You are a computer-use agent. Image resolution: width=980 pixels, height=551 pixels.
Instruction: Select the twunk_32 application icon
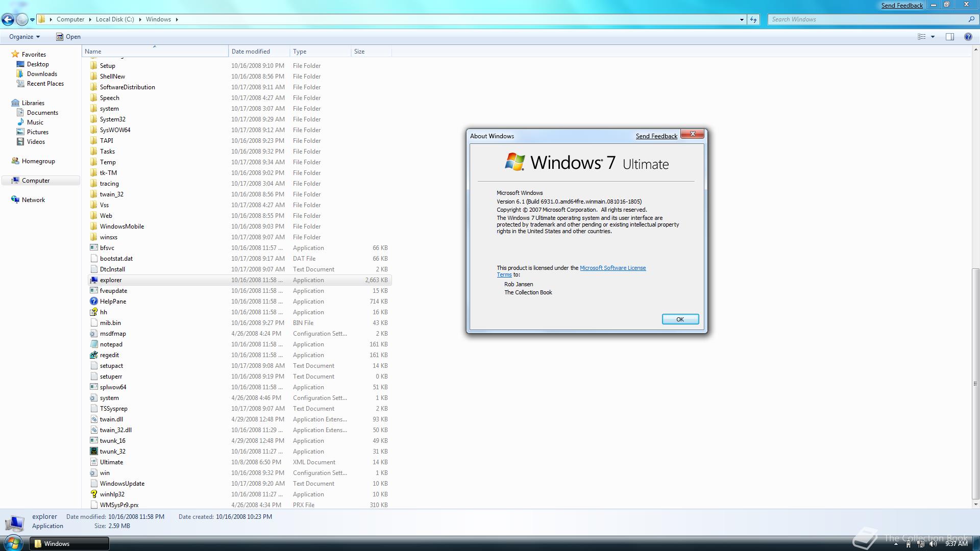93,452
